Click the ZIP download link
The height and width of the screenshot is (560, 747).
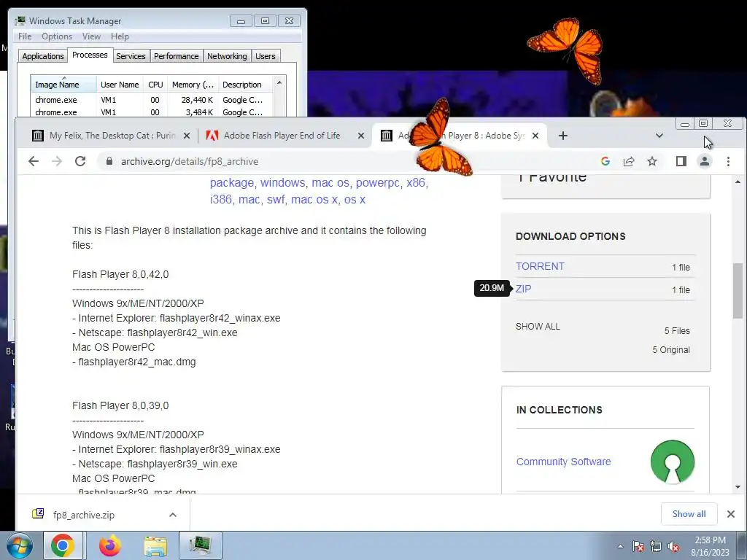[x=523, y=289]
